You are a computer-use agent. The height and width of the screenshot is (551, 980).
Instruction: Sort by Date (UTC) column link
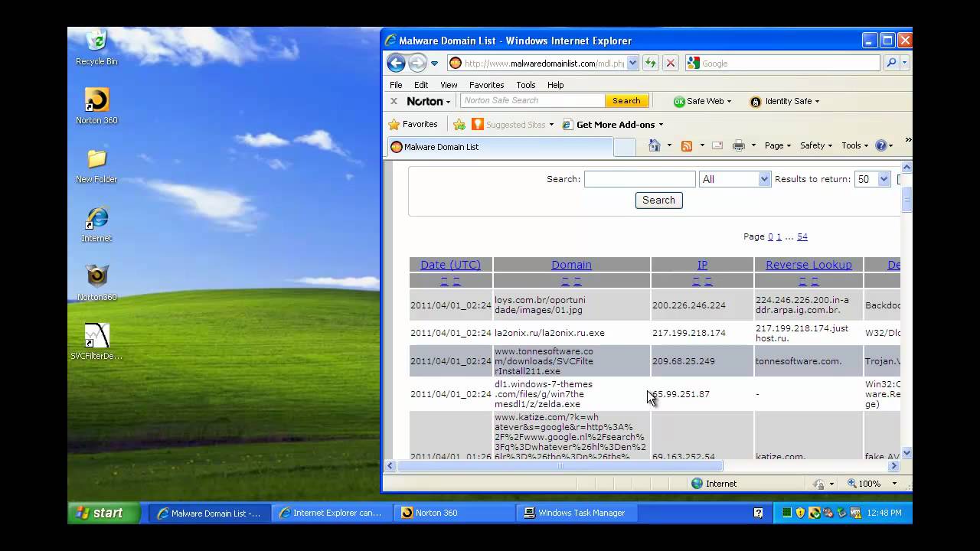click(450, 265)
